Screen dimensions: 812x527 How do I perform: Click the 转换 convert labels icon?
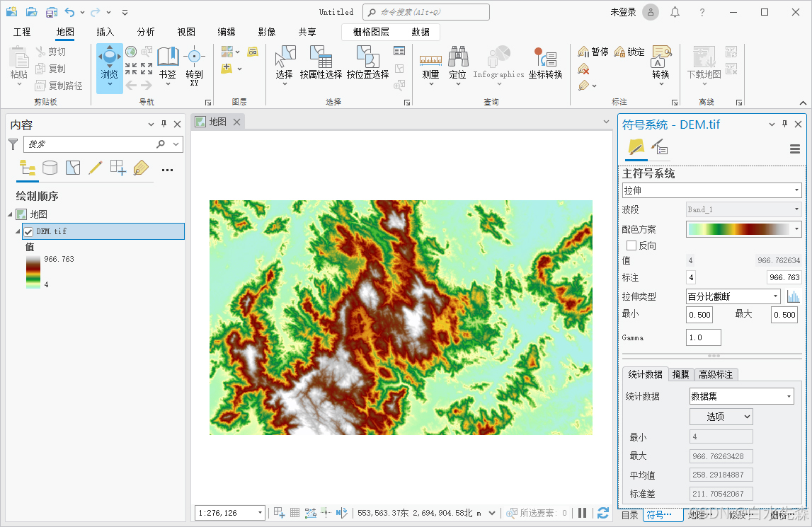[661, 57]
